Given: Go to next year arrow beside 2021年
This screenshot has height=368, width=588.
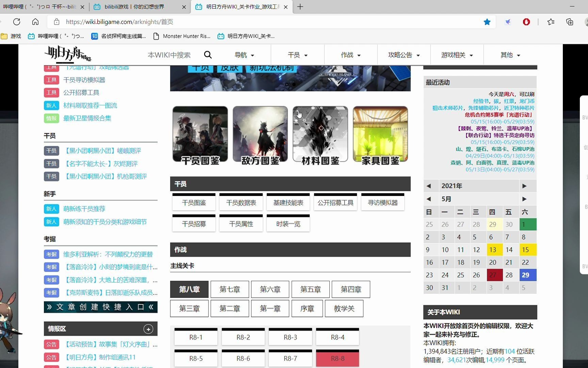Looking at the screenshot, I should 524,186.
